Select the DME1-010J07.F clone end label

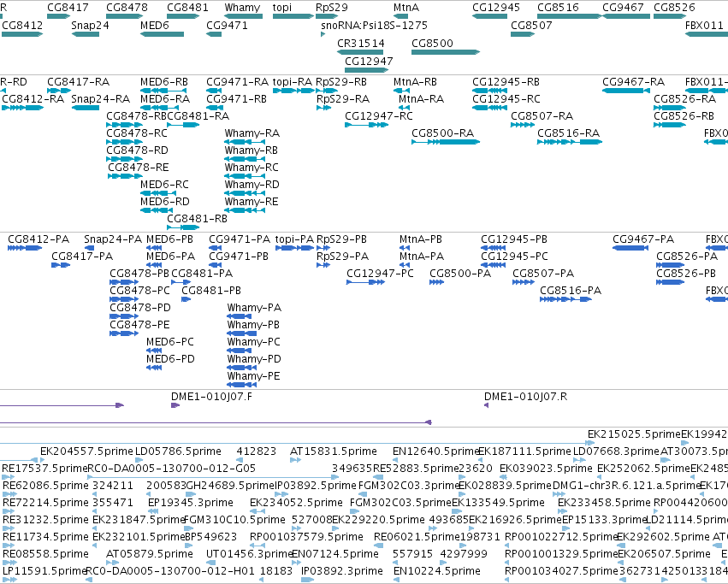pos(211,397)
